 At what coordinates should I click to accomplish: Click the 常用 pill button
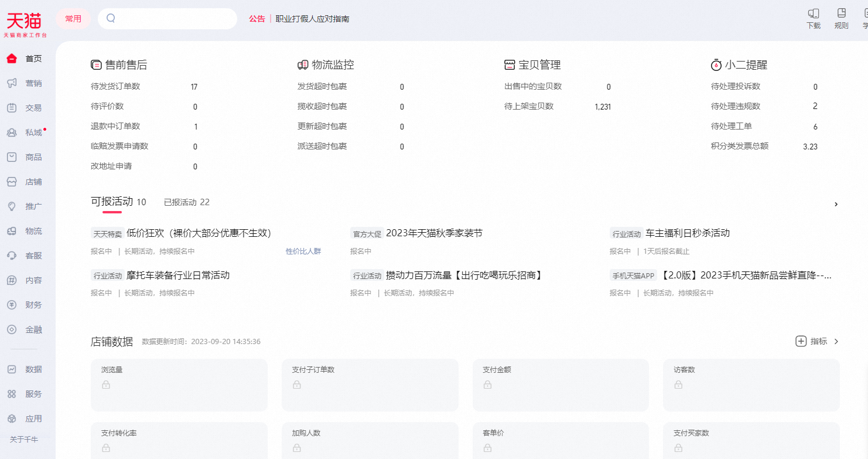pos(73,19)
